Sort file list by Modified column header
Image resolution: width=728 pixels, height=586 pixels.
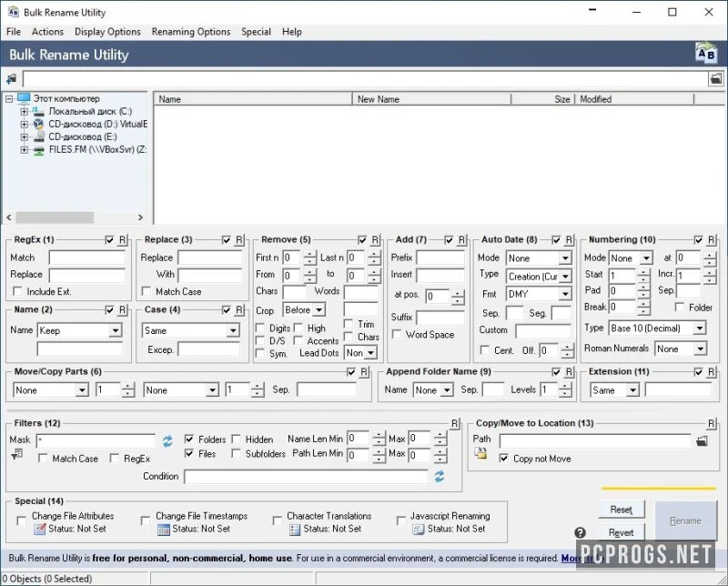click(x=634, y=99)
